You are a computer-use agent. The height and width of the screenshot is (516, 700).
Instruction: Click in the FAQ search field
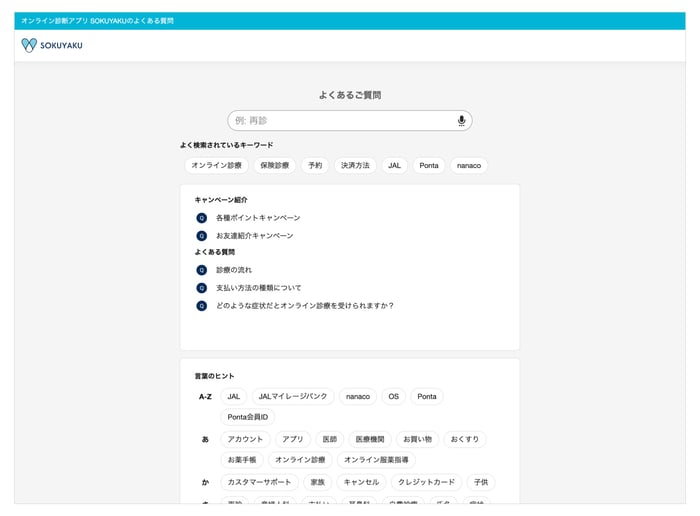pyautogui.click(x=350, y=121)
